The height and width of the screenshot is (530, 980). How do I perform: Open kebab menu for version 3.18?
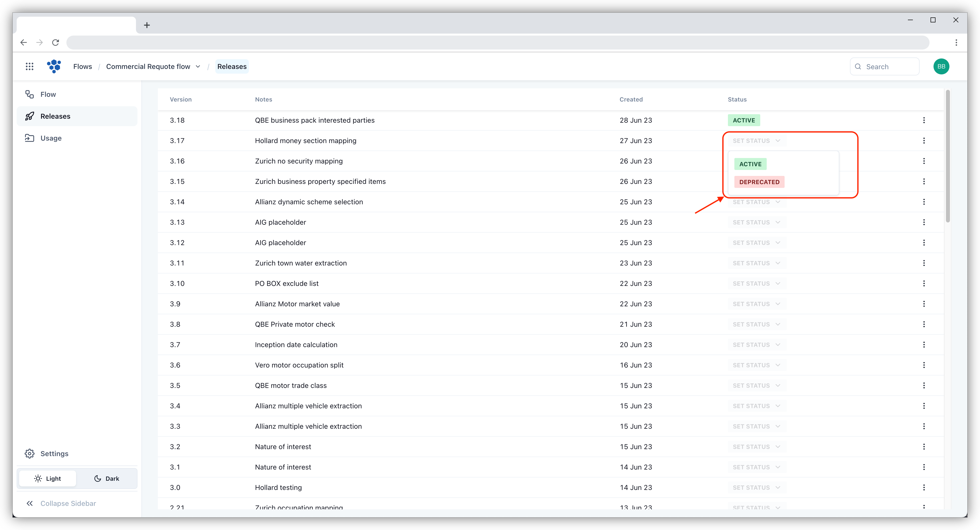(924, 120)
